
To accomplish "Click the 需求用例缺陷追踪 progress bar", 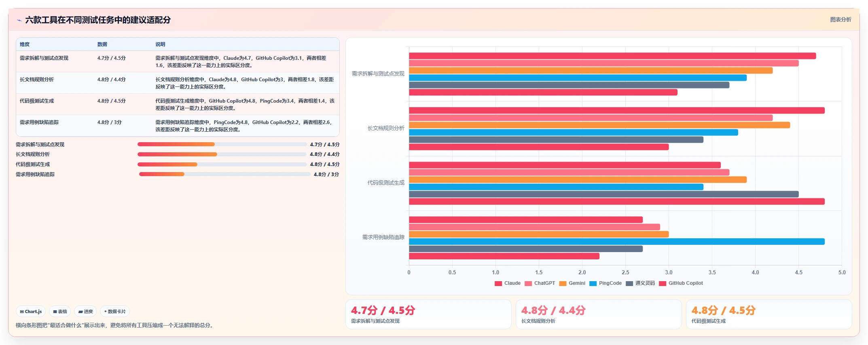I will coord(225,174).
